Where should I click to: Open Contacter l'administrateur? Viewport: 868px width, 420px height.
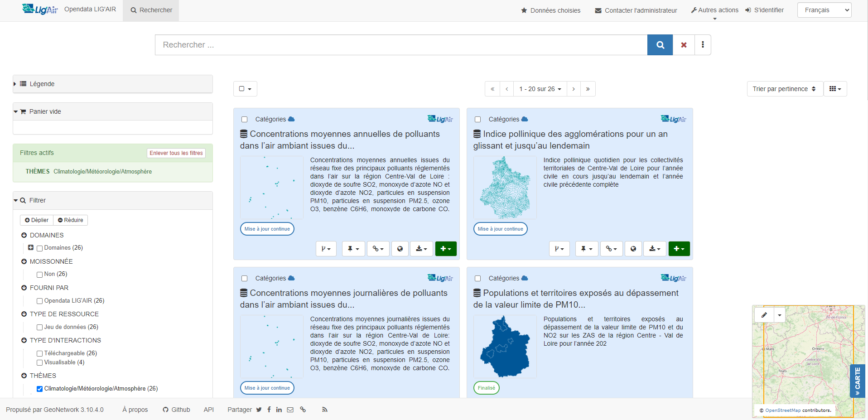coord(636,10)
